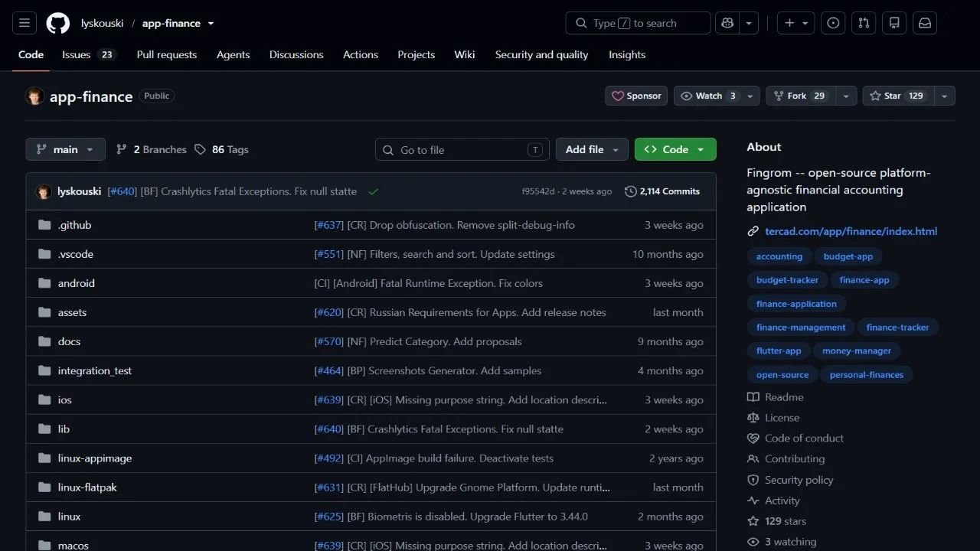
Task: Open the hamburger navigation menu
Action: 24,23
